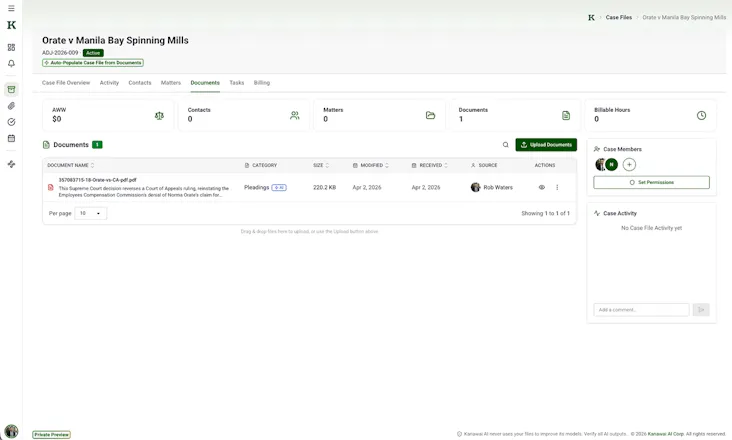Sort by Modified column
Viewport: 732px width, 440px height.
point(371,165)
